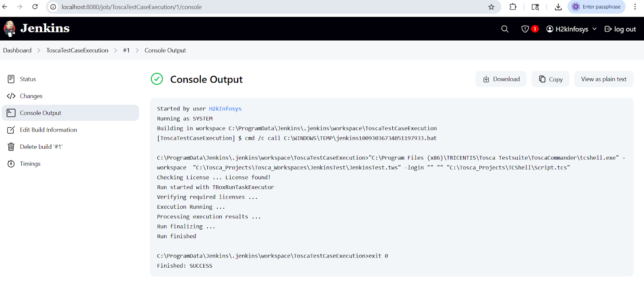Select Edit Build Information
Viewport: 644px width, 295px height.
48,130
